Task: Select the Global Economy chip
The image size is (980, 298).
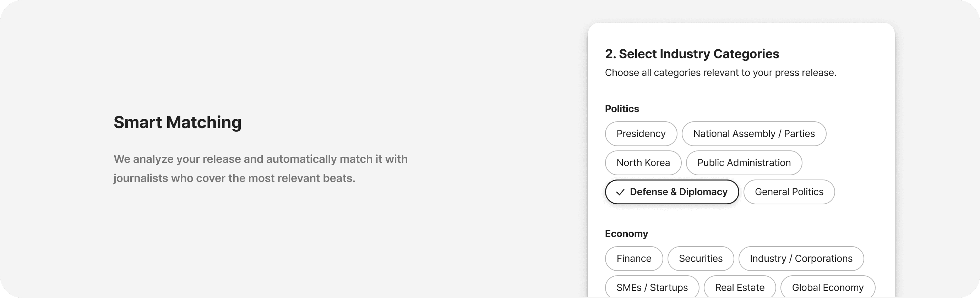Action: point(827,287)
